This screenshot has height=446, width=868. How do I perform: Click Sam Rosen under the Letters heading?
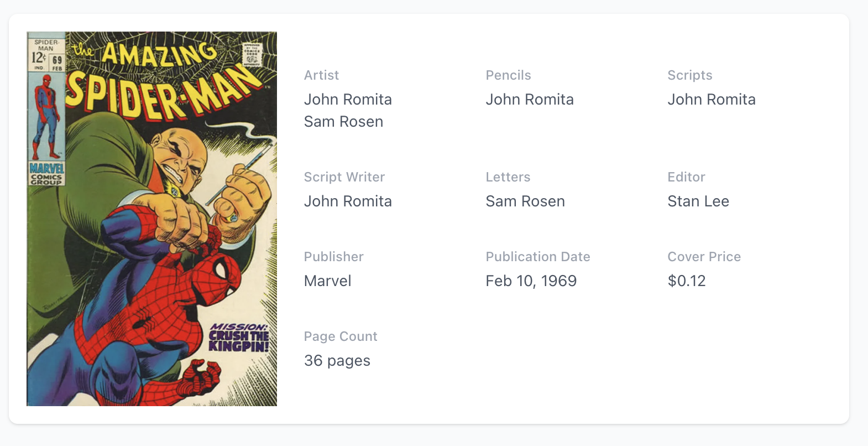(x=525, y=201)
